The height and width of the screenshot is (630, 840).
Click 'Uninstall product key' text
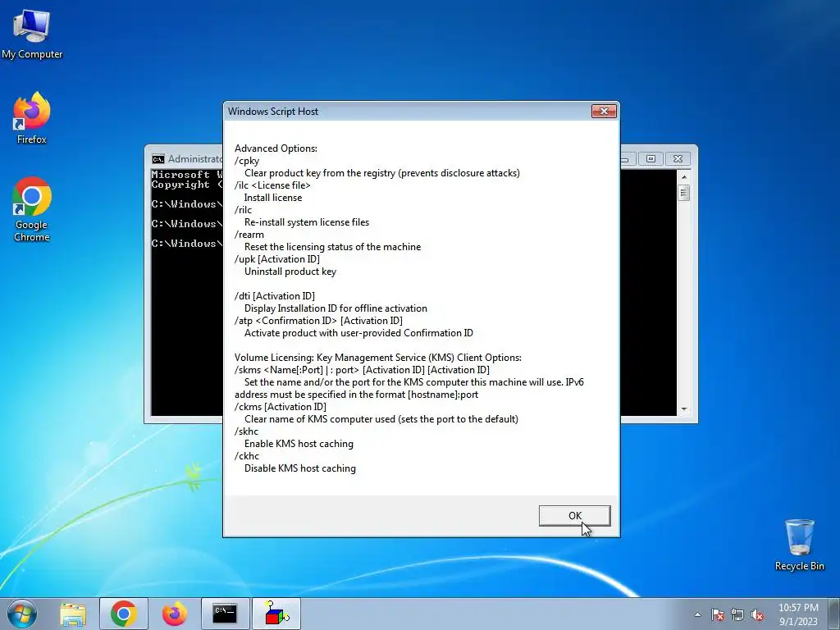pyautogui.click(x=290, y=272)
